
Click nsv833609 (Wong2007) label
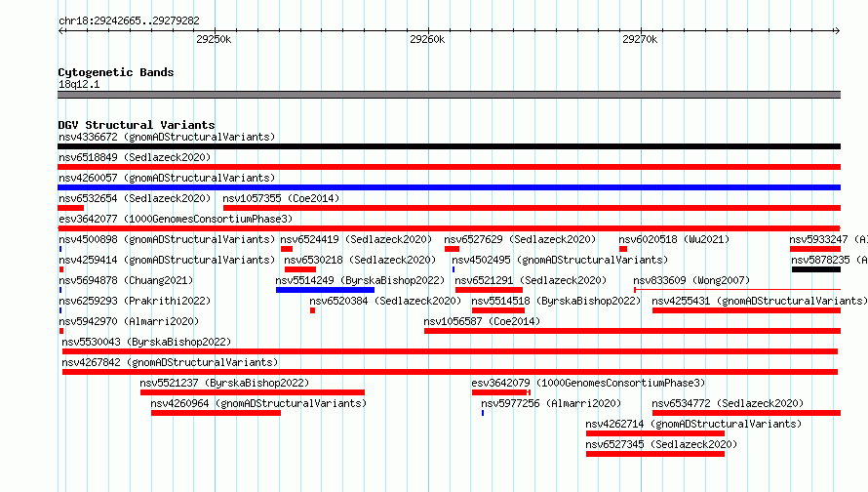691,280
